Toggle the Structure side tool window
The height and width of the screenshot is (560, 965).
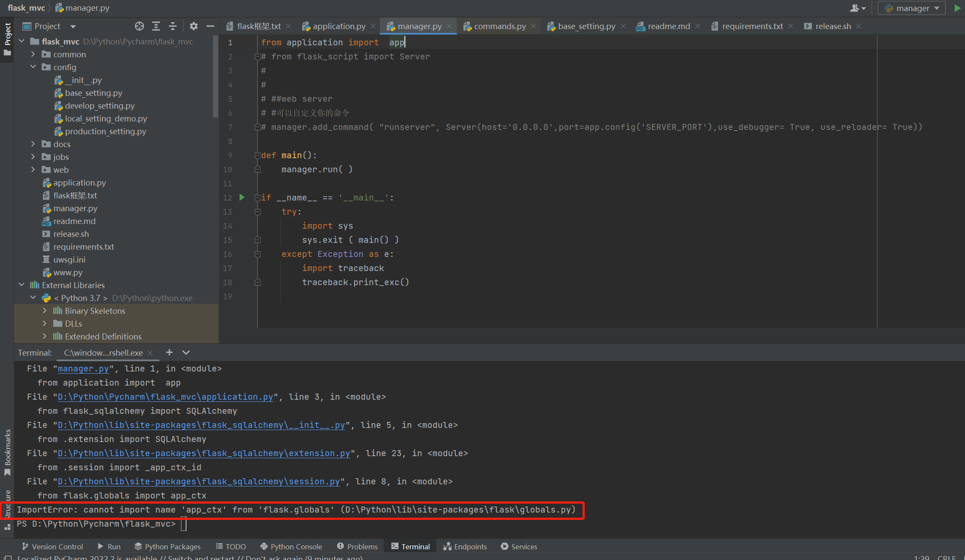click(x=7, y=510)
